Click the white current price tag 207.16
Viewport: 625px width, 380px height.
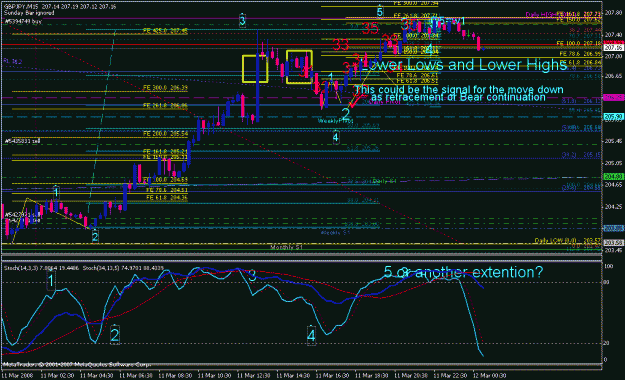tap(613, 47)
